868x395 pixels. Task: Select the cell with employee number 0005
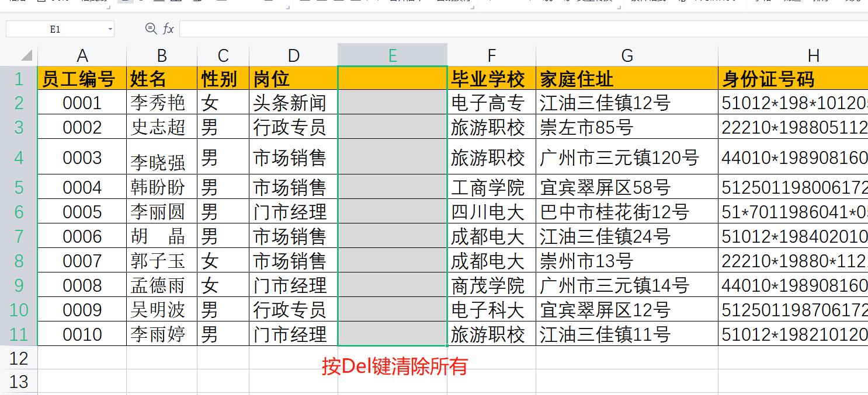coord(82,212)
